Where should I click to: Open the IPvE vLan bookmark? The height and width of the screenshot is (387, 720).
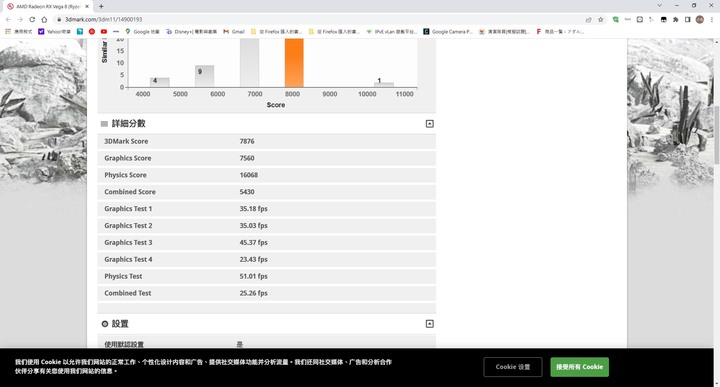pyautogui.click(x=392, y=32)
